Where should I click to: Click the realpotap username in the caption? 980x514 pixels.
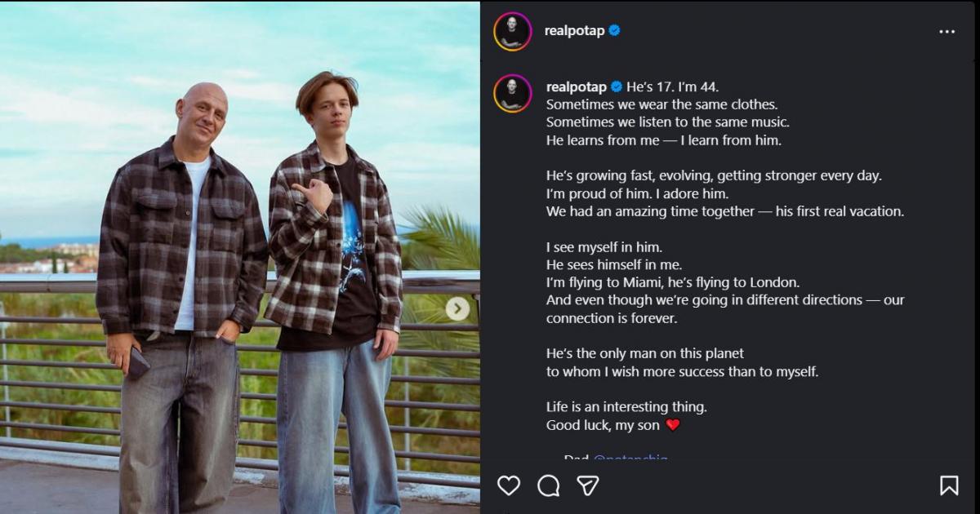[576, 86]
